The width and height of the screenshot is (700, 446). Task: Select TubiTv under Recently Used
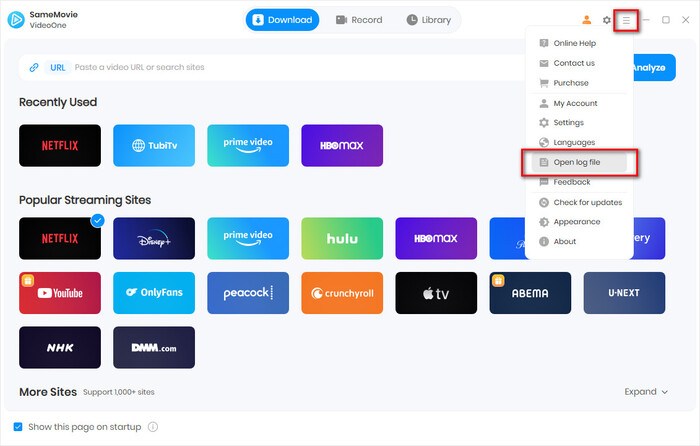pyautogui.click(x=154, y=146)
